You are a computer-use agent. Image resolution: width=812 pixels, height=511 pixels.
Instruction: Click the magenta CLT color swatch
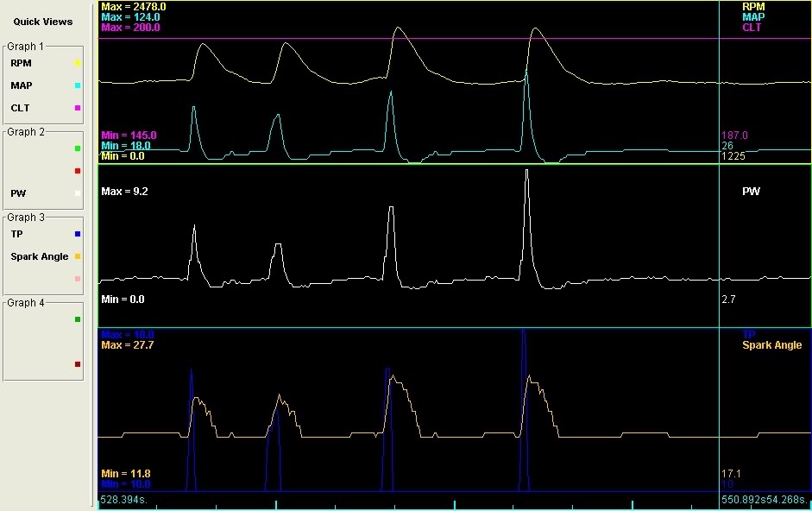(x=78, y=108)
